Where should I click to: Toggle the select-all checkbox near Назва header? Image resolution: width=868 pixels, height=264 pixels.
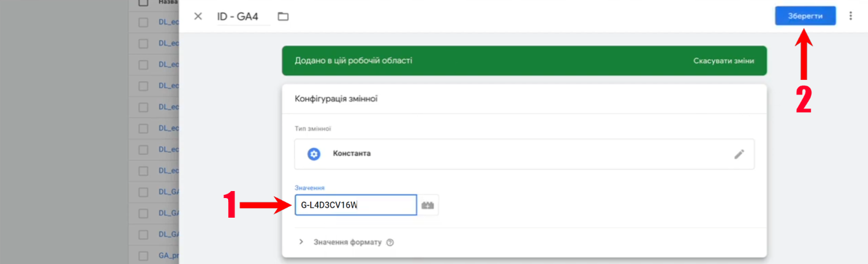coord(144,3)
